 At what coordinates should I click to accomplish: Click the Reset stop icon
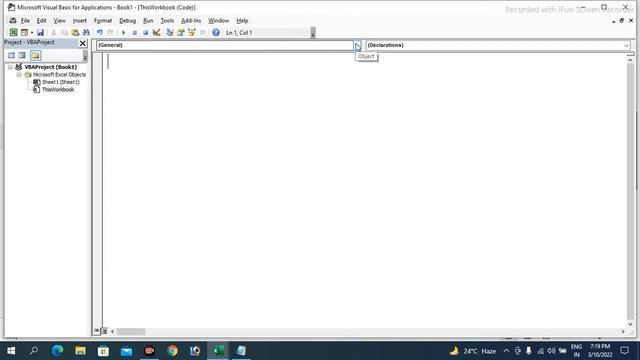tap(145, 32)
